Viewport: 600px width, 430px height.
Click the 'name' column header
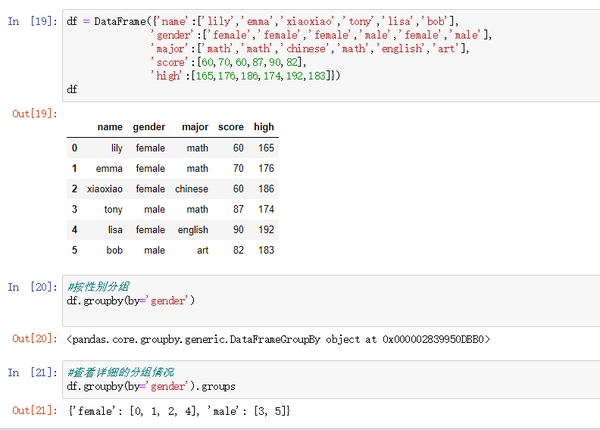(x=110, y=127)
